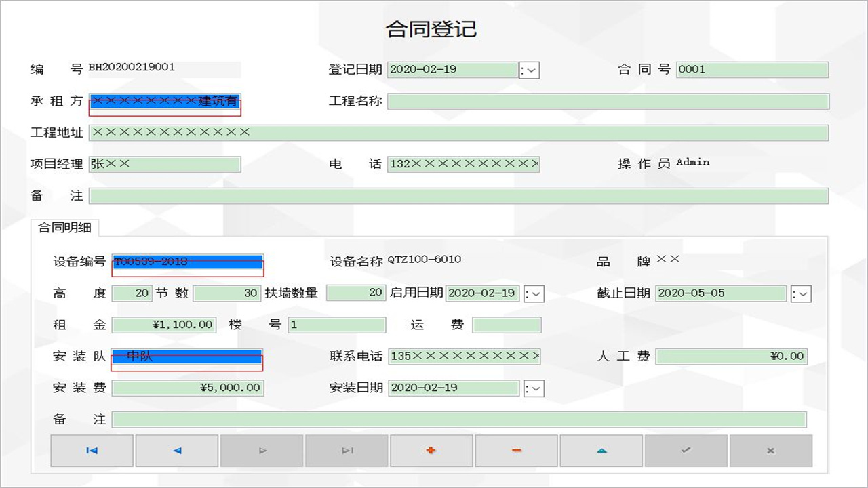Image resolution: width=868 pixels, height=488 pixels.
Task: Open the 启用日期 date dropdown
Action: [x=534, y=293]
